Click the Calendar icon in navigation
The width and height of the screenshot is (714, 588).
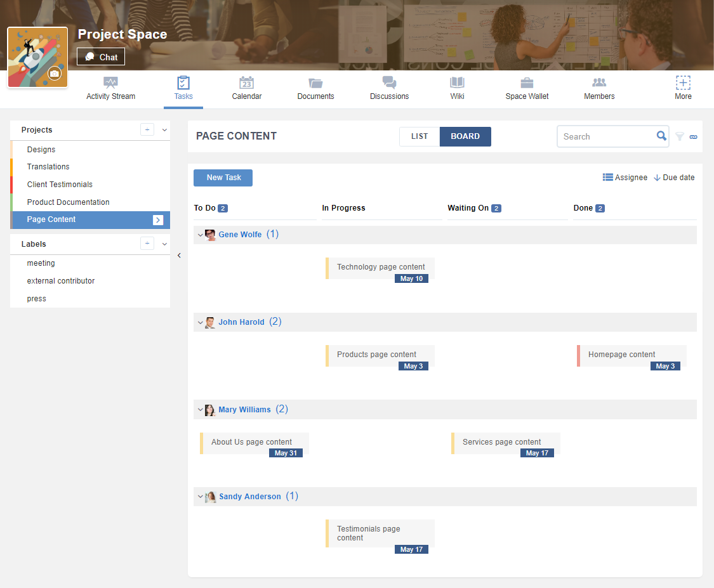246,82
